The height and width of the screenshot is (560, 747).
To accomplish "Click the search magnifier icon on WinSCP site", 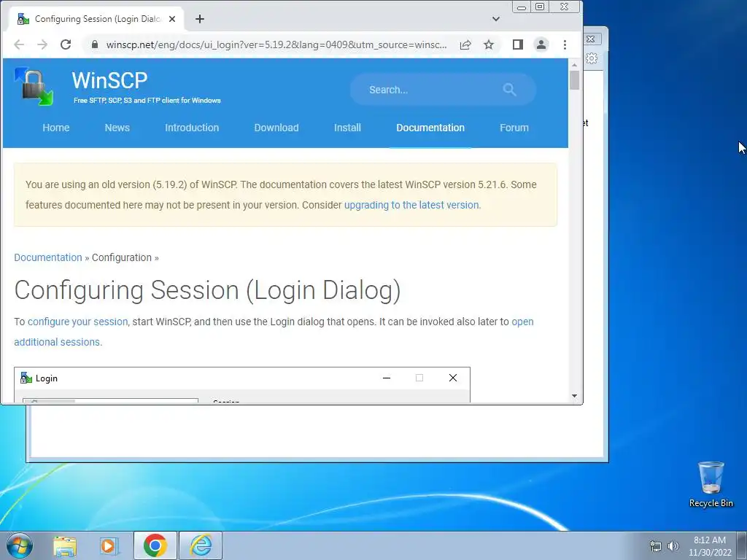I will 509,90.
